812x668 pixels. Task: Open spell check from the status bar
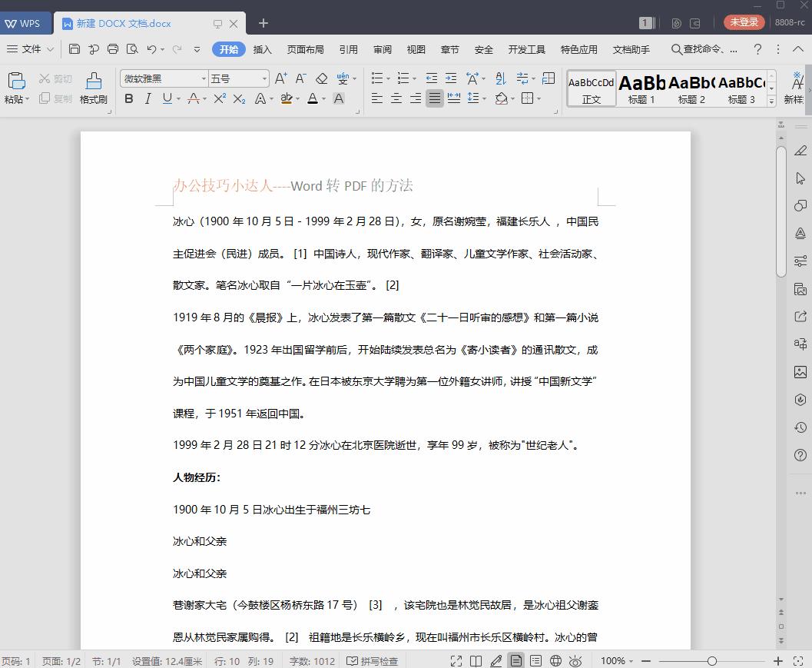(373, 660)
